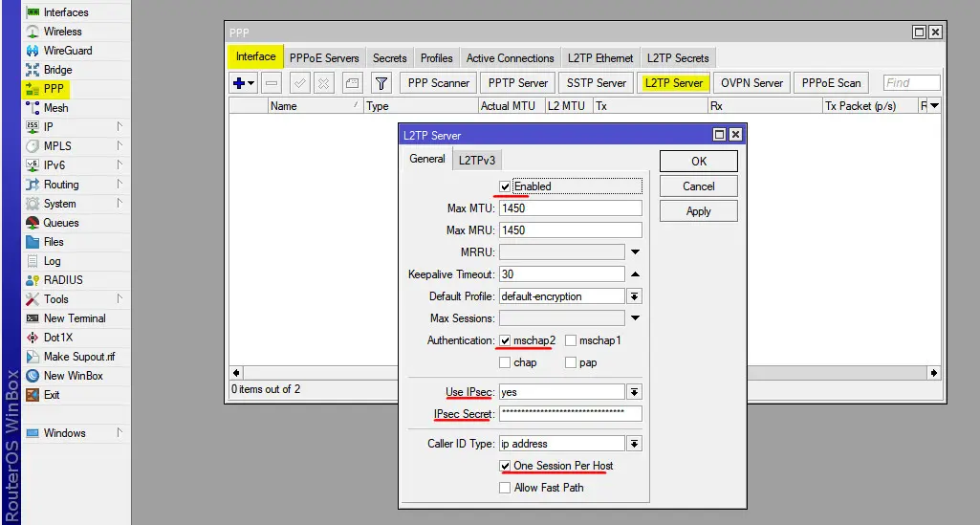Open the Mesh sidebar icon
The height and width of the screenshot is (525, 980).
(33, 108)
